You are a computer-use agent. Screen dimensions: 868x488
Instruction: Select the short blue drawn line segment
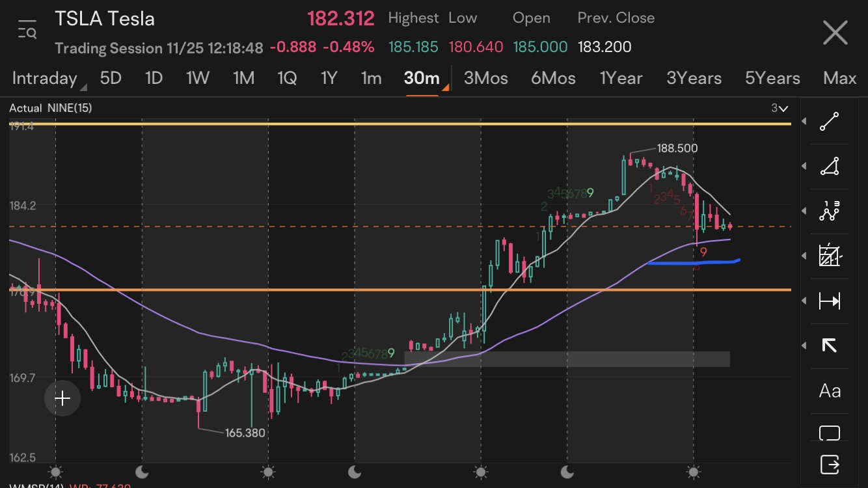pyautogui.click(x=694, y=263)
